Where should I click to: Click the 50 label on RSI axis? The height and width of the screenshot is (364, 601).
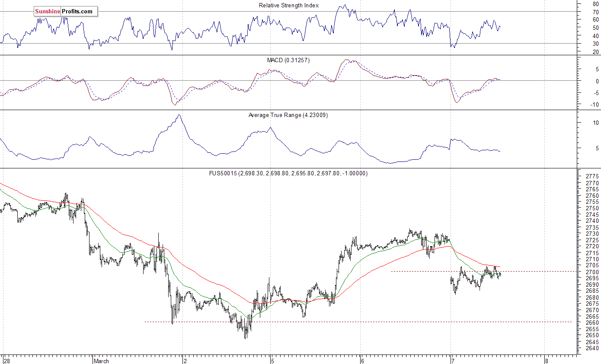click(596, 28)
